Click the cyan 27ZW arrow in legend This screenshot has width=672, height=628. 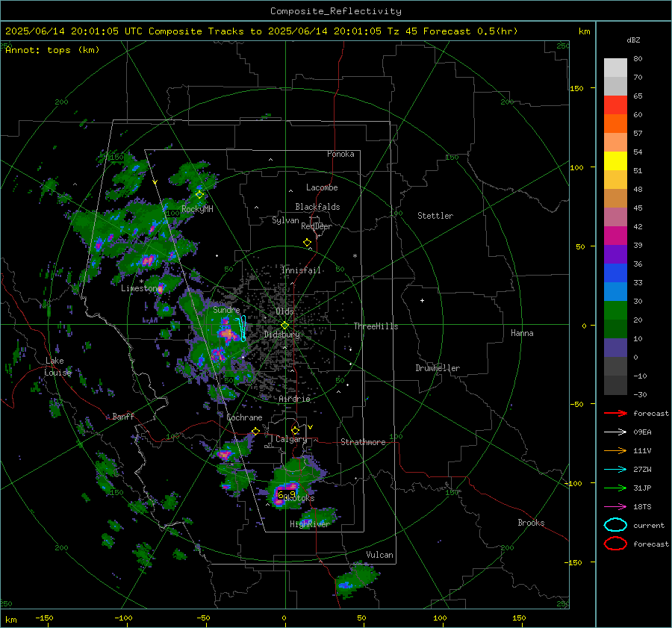click(x=615, y=470)
